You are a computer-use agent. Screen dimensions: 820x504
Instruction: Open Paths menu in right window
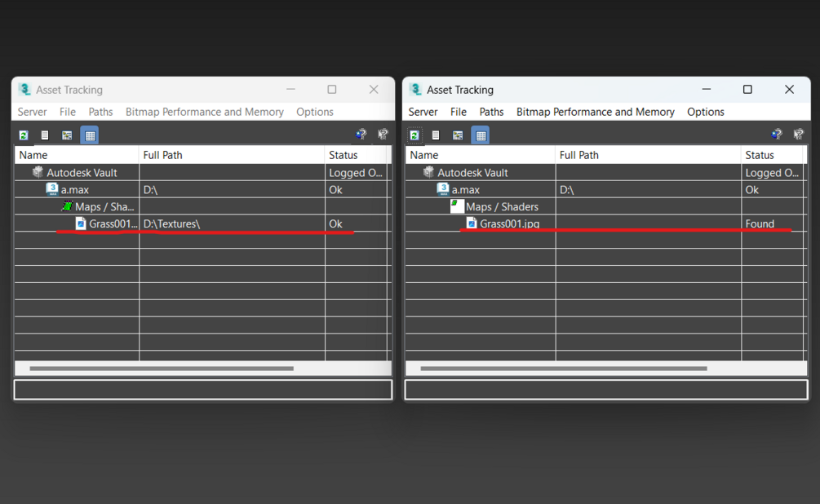[x=491, y=112]
